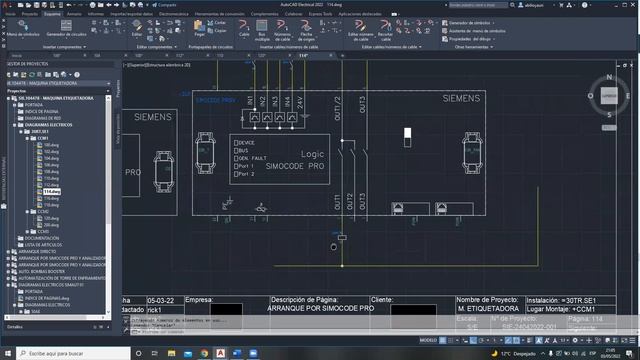Click the Windows Start button
This screenshot has width=640, height=360.
tap(7, 353)
